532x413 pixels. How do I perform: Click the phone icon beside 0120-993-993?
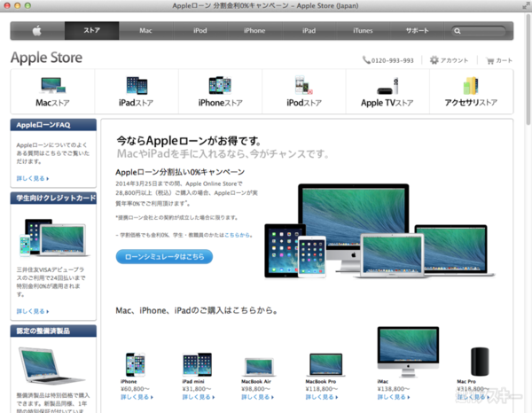coord(366,60)
